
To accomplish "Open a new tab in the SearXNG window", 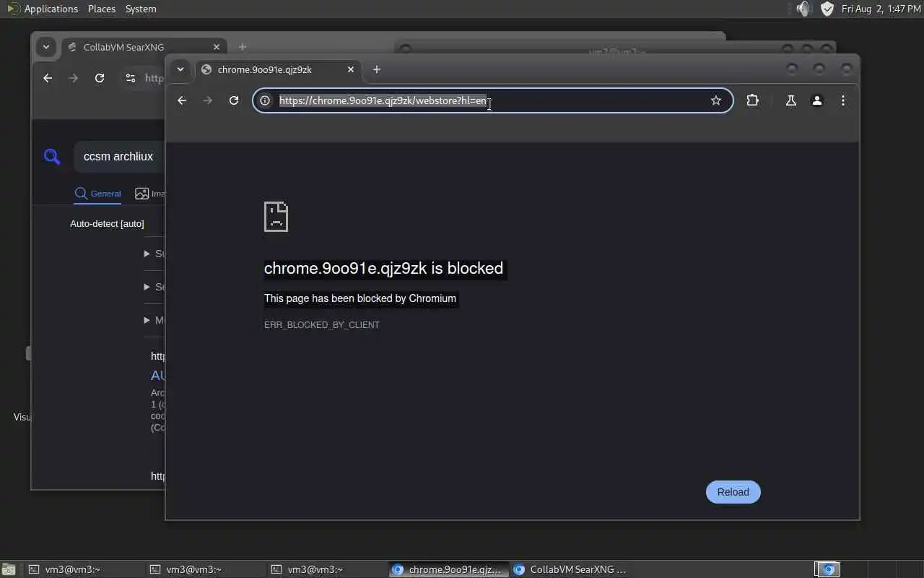I will (x=243, y=47).
